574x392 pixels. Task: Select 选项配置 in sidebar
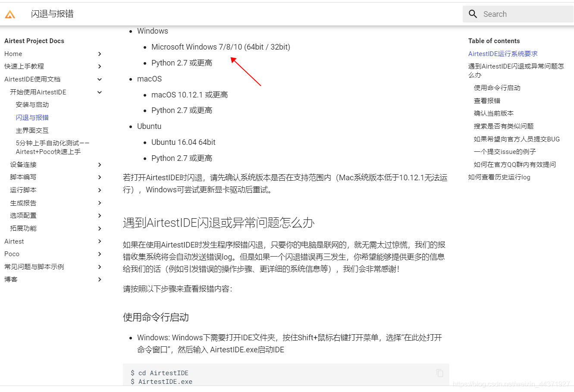pyautogui.click(x=23, y=216)
